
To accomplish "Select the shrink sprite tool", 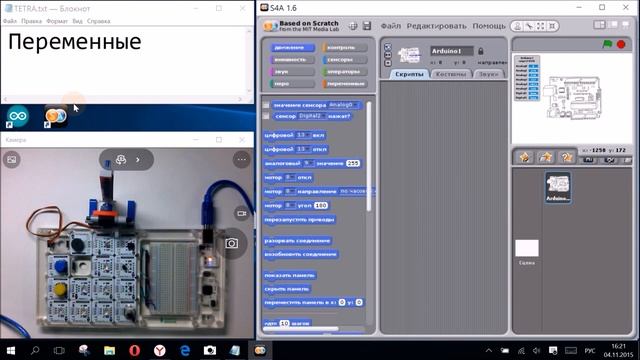I will 552,26.
